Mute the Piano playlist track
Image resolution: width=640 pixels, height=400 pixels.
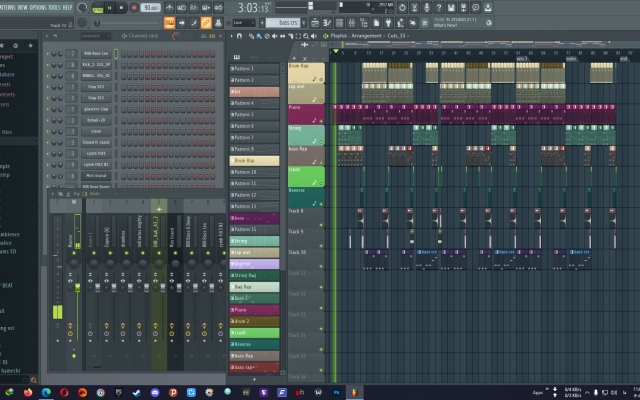321,121
